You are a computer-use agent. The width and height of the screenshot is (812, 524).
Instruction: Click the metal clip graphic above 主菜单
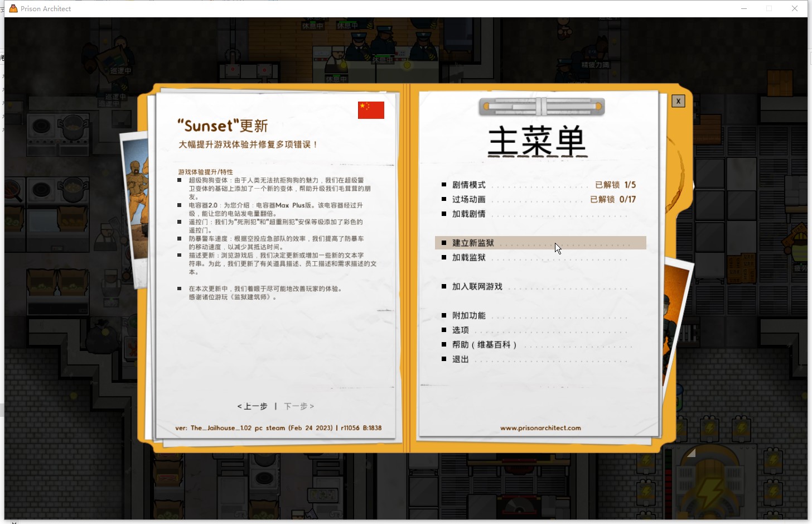coord(541,106)
